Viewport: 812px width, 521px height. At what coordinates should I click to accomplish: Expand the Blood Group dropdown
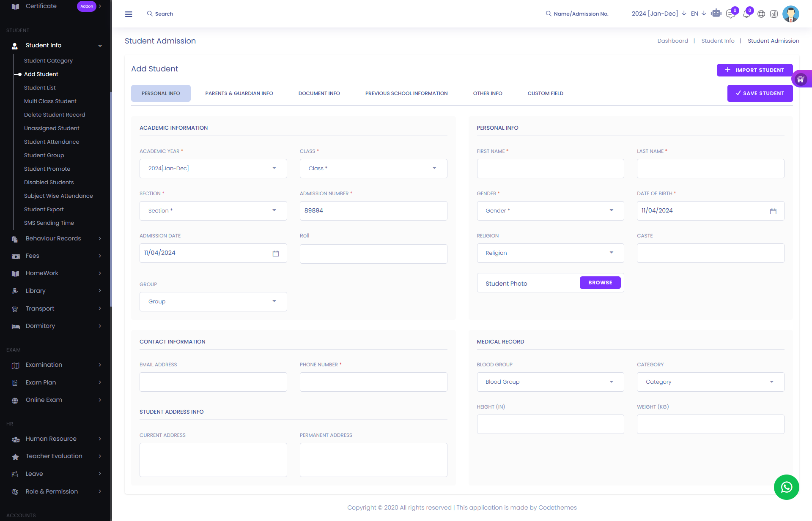tap(550, 382)
